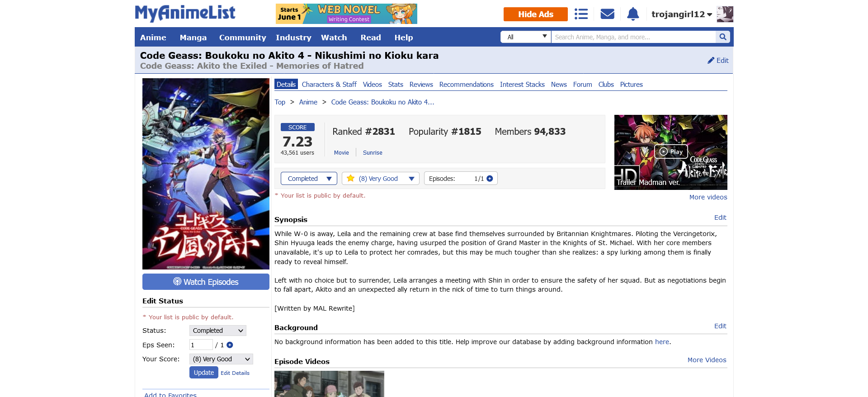Screen dimensions: 868x397
Task: Click Edit link beside Background
Action: pos(720,326)
